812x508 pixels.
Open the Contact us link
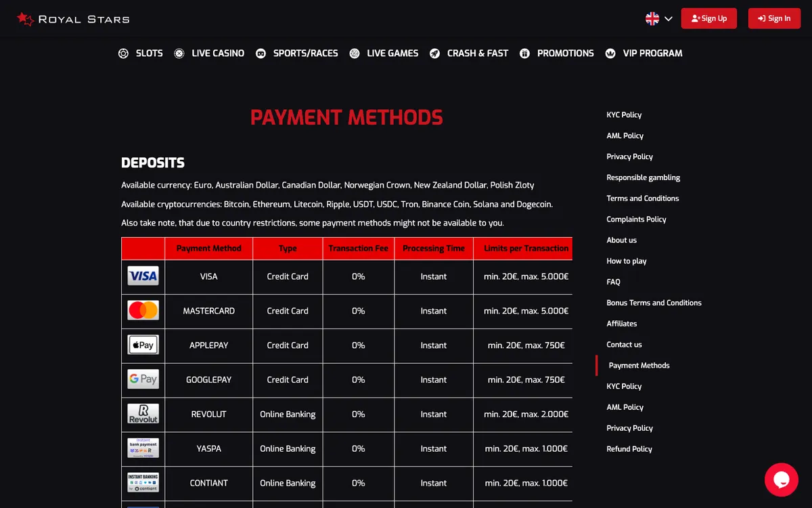(624, 345)
